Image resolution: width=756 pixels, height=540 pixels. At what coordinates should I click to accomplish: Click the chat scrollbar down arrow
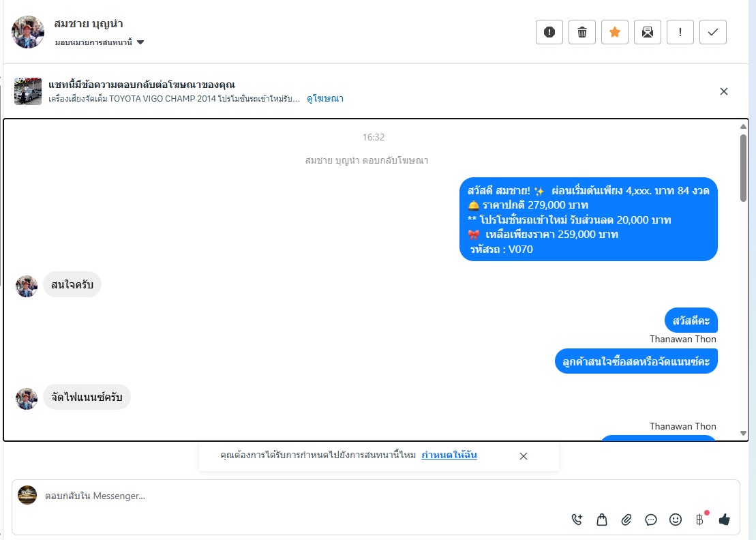pos(743,433)
